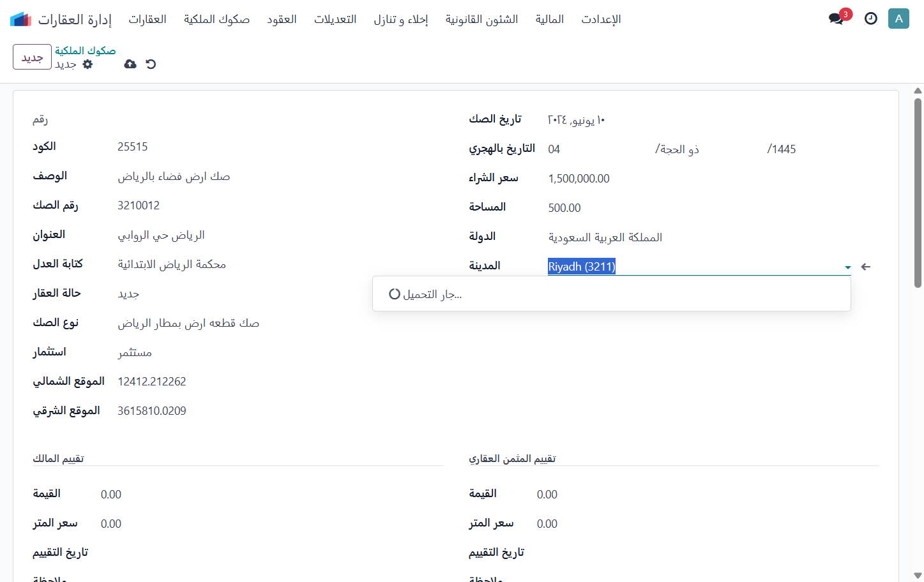The height and width of the screenshot is (582, 924).
Task: Open the إخلاء و تنازل menu
Action: [401, 19]
